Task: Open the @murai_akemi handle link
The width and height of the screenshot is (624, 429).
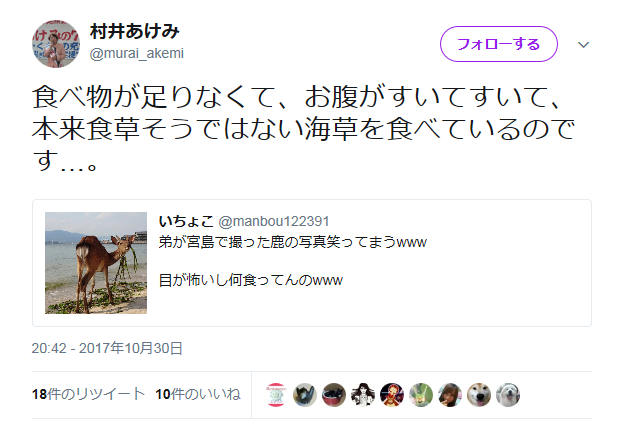Action: [137, 53]
